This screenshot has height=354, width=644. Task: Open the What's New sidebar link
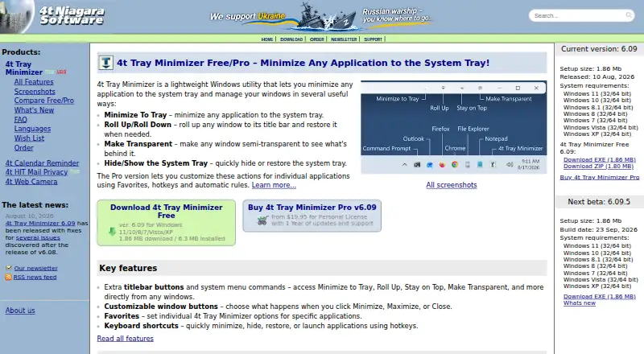[x=34, y=110]
